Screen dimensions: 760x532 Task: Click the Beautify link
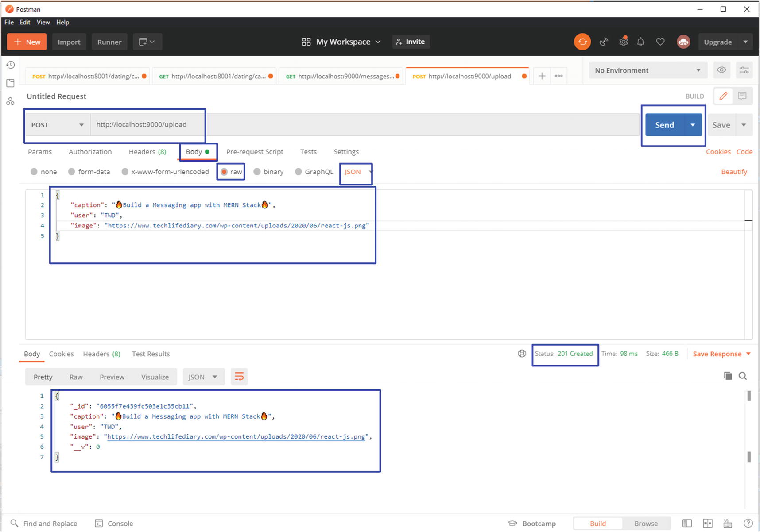tap(733, 172)
